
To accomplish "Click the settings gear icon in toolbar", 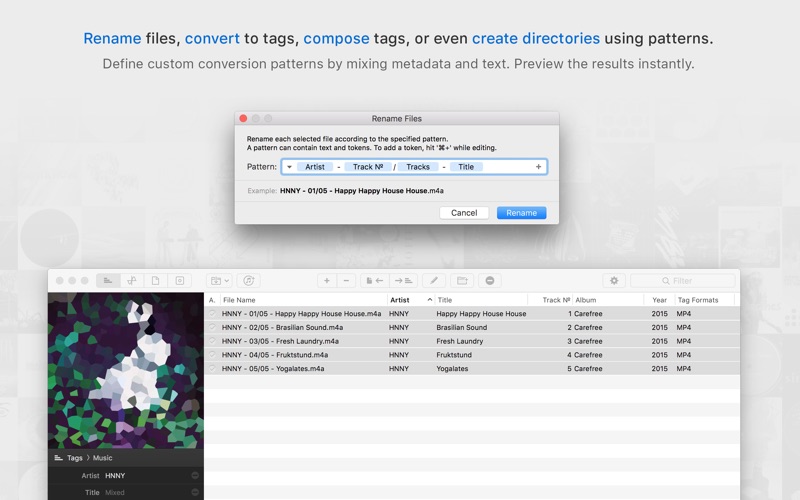I will 614,281.
